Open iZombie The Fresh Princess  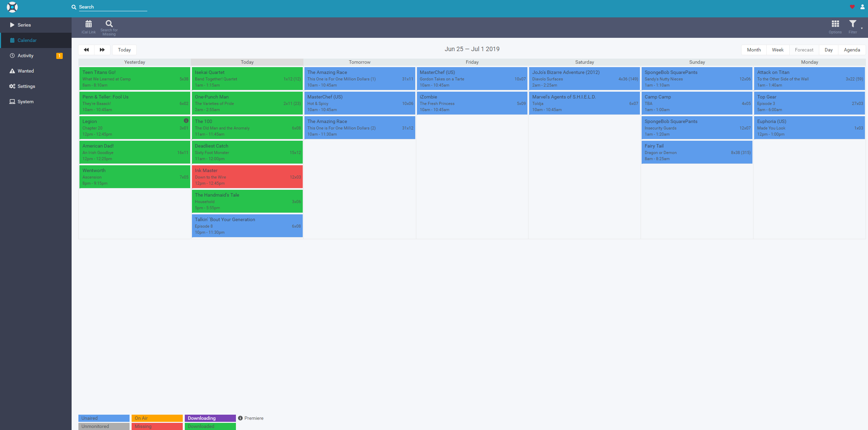click(472, 103)
